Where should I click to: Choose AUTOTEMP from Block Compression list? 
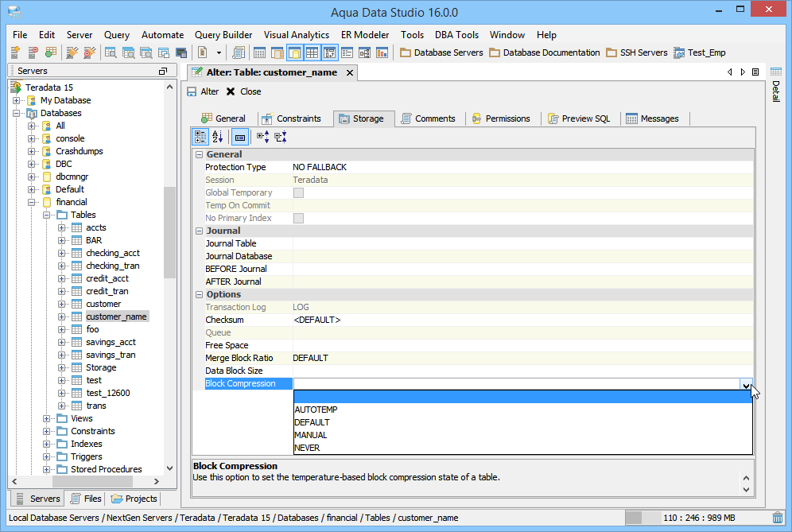316,410
